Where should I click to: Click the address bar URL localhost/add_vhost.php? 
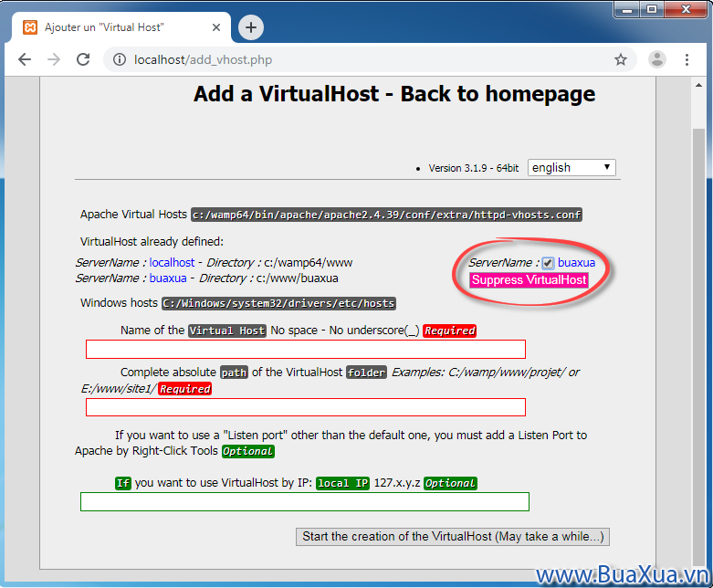point(203,59)
